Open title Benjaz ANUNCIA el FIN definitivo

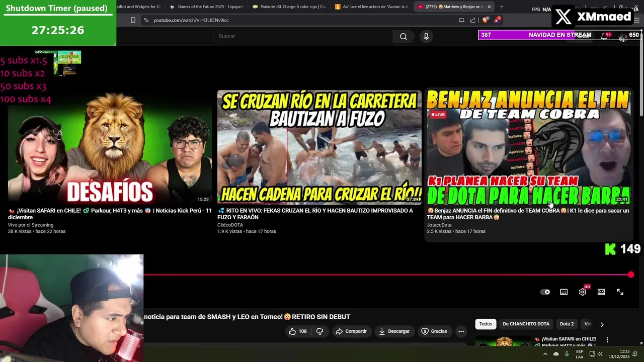528,214
